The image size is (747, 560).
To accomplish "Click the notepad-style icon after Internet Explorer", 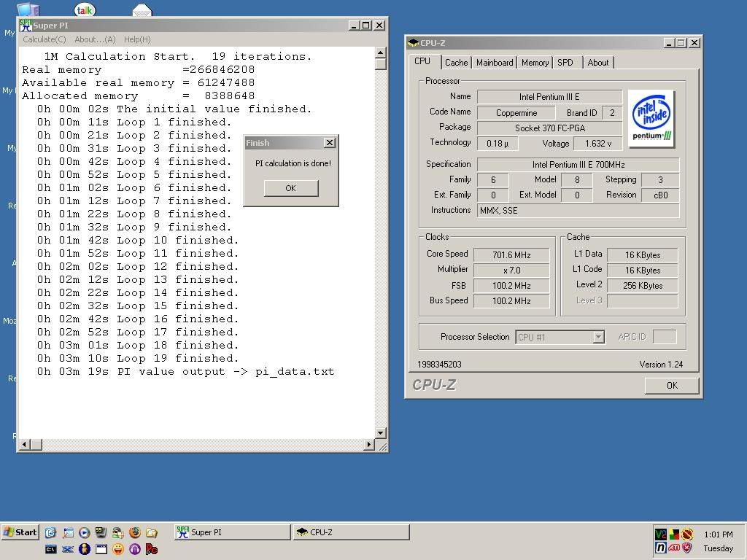I will (68, 532).
